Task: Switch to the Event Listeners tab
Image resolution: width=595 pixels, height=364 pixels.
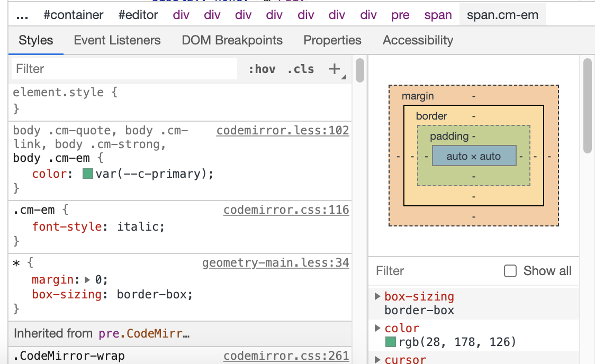Action: [117, 40]
